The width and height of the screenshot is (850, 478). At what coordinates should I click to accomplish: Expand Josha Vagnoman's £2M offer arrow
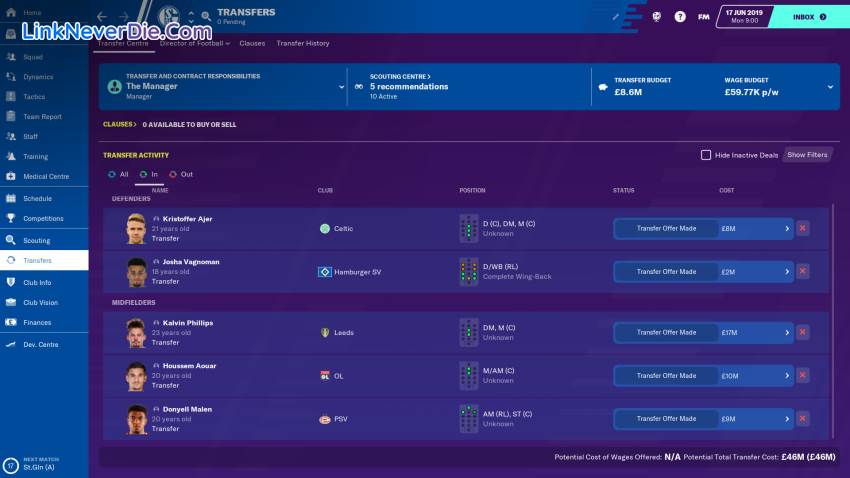click(x=787, y=272)
